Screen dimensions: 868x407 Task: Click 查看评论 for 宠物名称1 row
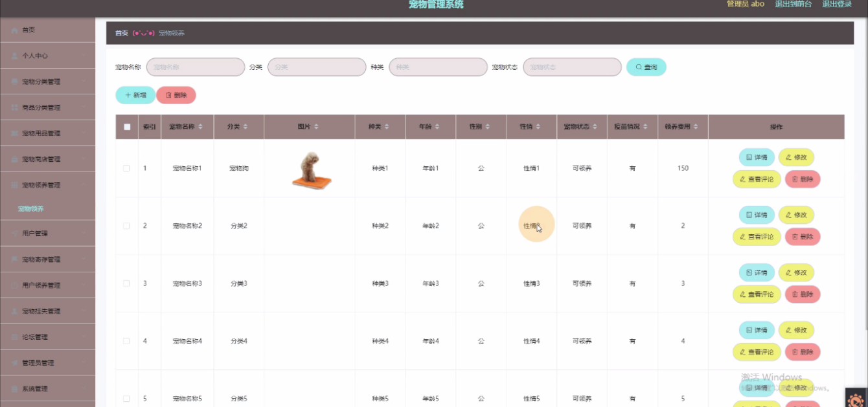tap(757, 179)
